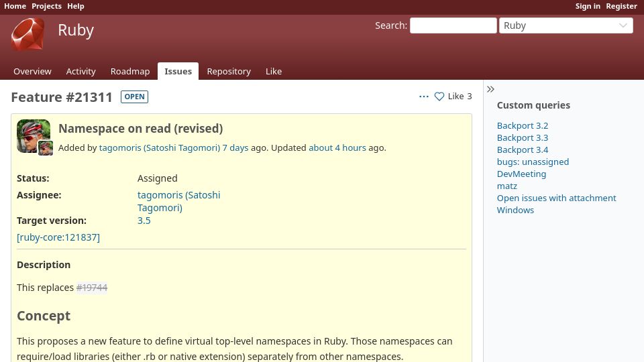Open matz custom query
Image resolution: width=644 pixels, height=362 pixels.
[x=507, y=186]
